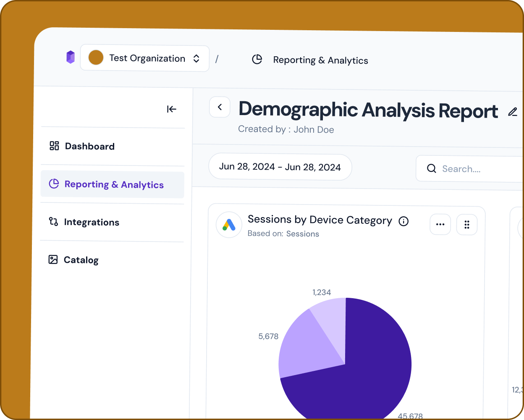Click the Search input field
Screen dimensions: 524x420
point(470,169)
